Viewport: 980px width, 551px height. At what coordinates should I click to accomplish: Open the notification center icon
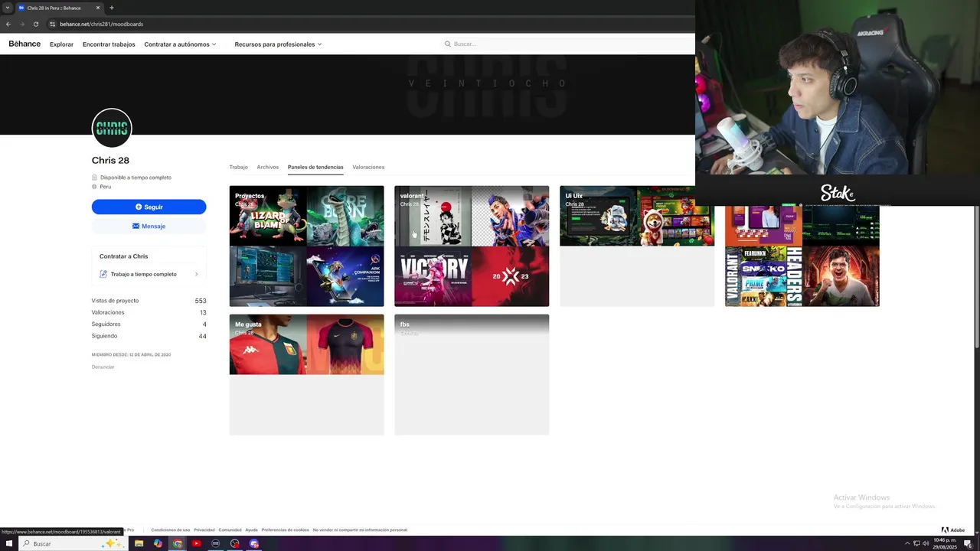pos(968,543)
